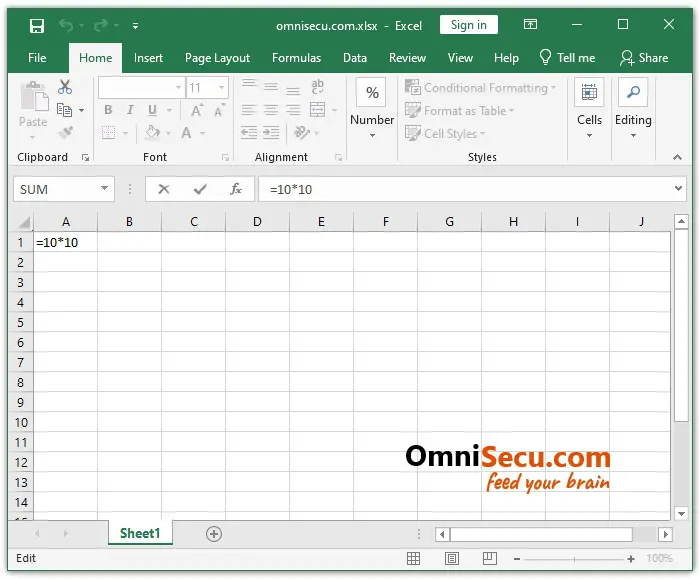Open the Cells group icon
The height and width of the screenshot is (579, 699).
pyautogui.click(x=589, y=93)
